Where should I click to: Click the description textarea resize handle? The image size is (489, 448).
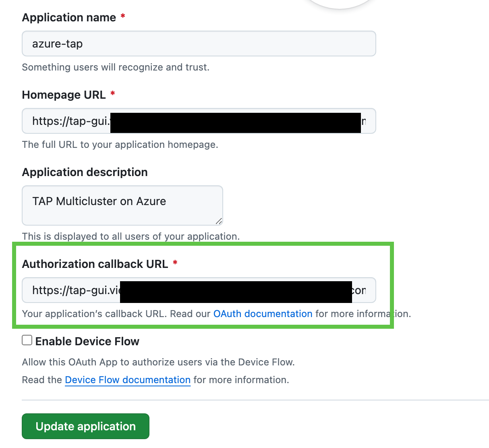pos(219,221)
